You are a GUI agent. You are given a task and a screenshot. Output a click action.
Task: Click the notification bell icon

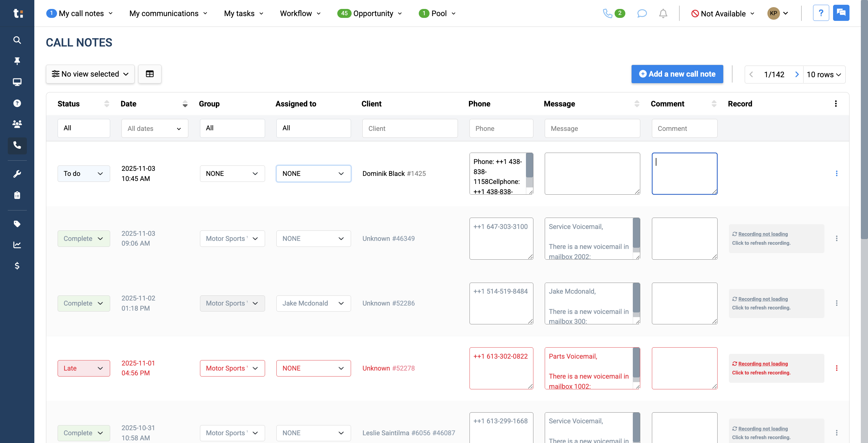click(663, 13)
